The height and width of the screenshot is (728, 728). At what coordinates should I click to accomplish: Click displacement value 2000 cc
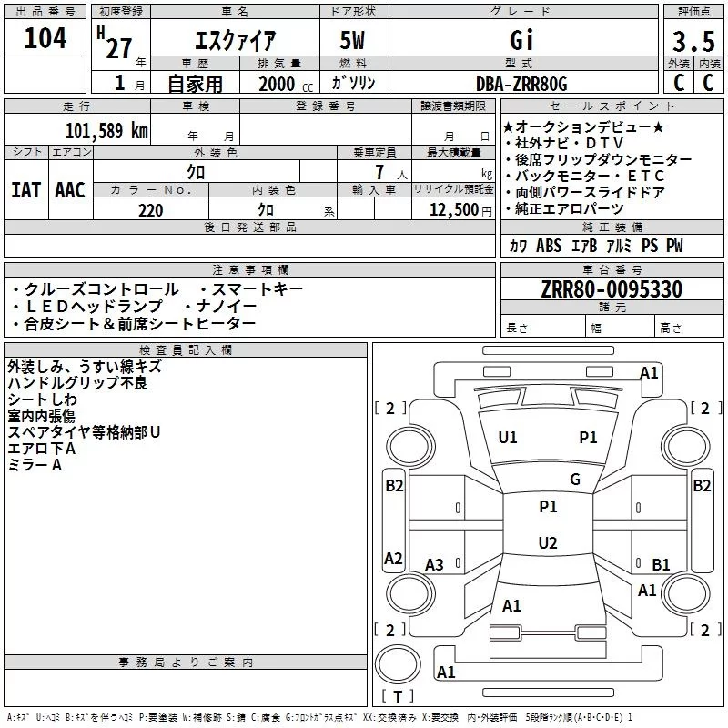(x=286, y=84)
